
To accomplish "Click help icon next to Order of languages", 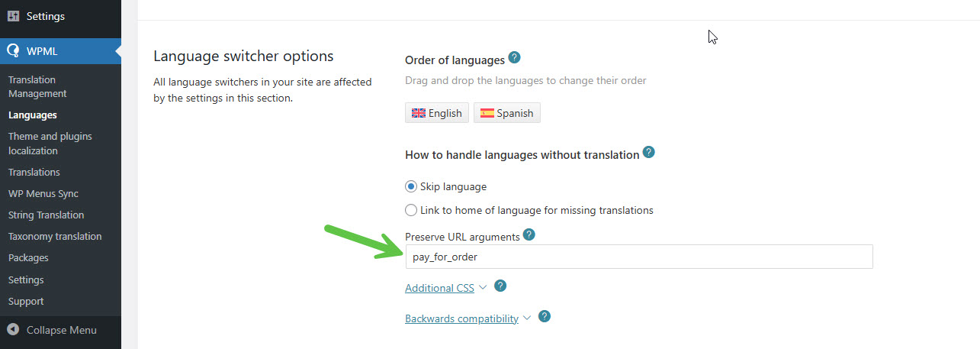I will (515, 58).
